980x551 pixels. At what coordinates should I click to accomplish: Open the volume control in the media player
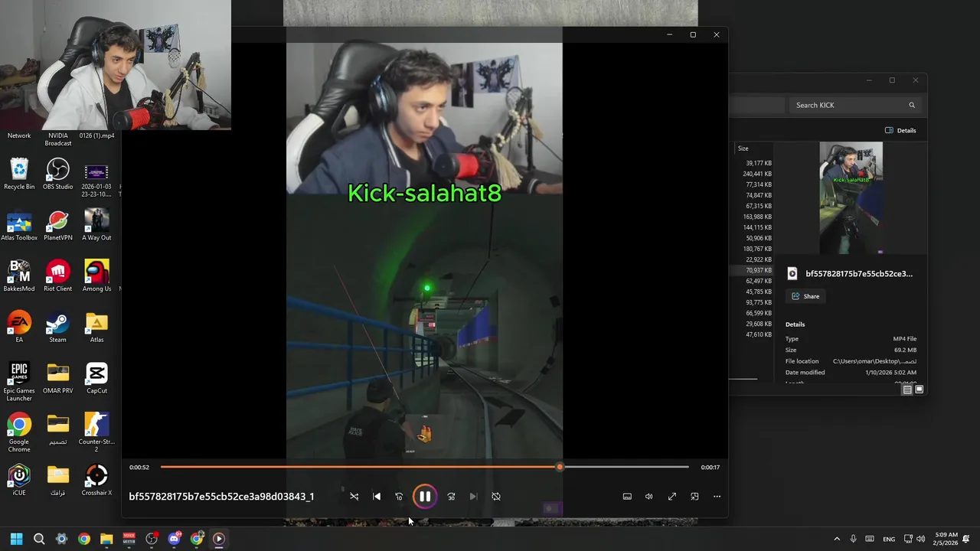coord(649,497)
